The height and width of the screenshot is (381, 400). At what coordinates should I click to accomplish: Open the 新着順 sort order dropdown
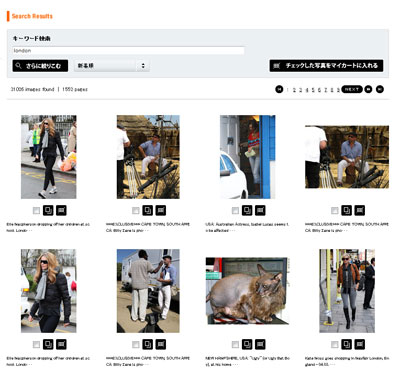point(112,66)
